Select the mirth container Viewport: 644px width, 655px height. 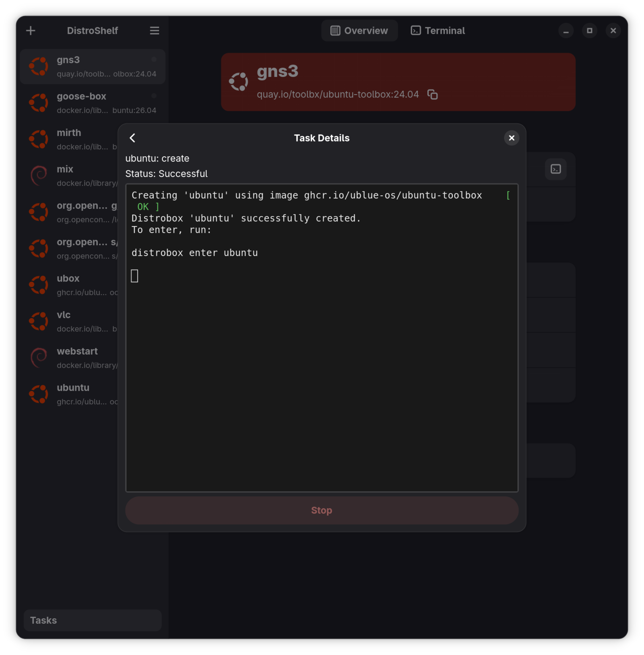(x=69, y=139)
